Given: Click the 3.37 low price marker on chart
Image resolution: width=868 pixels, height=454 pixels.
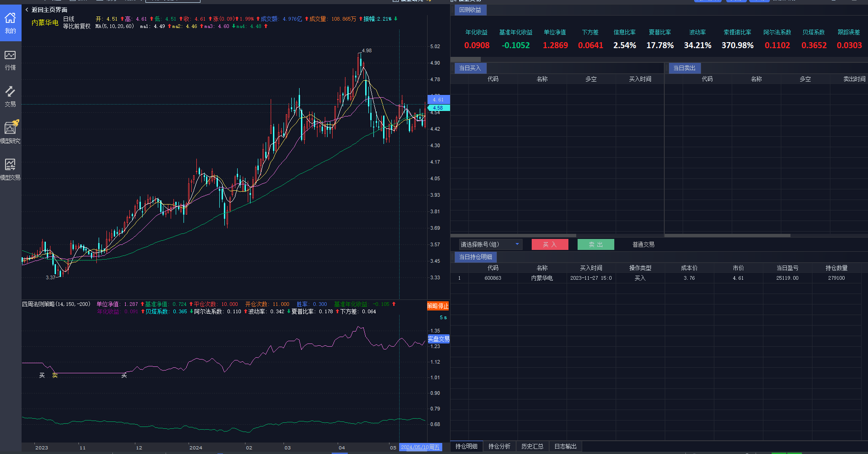Looking at the screenshot, I should pyautogui.click(x=50, y=277).
